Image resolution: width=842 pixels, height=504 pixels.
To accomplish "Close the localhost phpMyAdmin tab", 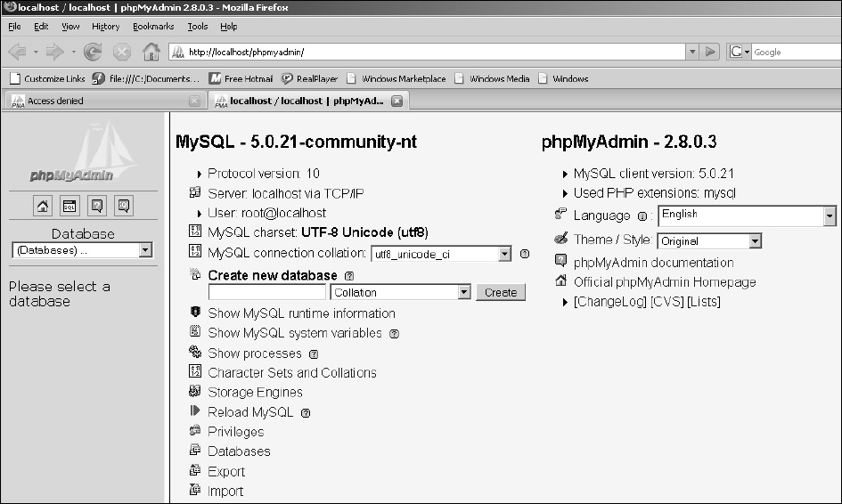I will [x=396, y=101].
